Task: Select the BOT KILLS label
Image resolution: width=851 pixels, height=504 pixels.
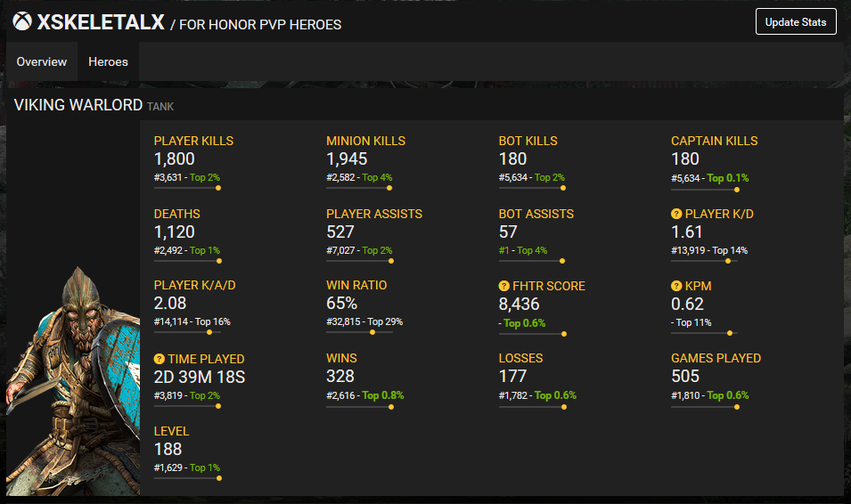Action: point(528,141)
